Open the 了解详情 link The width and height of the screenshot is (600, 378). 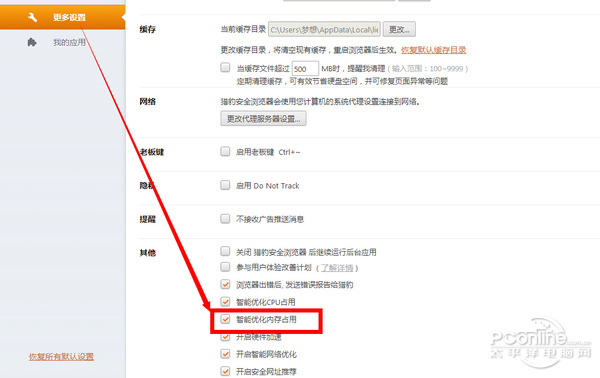point(337,268)
